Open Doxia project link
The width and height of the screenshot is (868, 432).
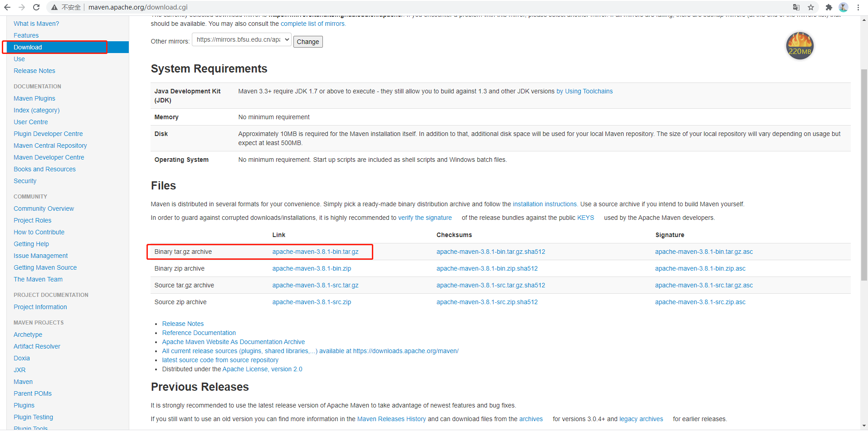tap(22, 358)
